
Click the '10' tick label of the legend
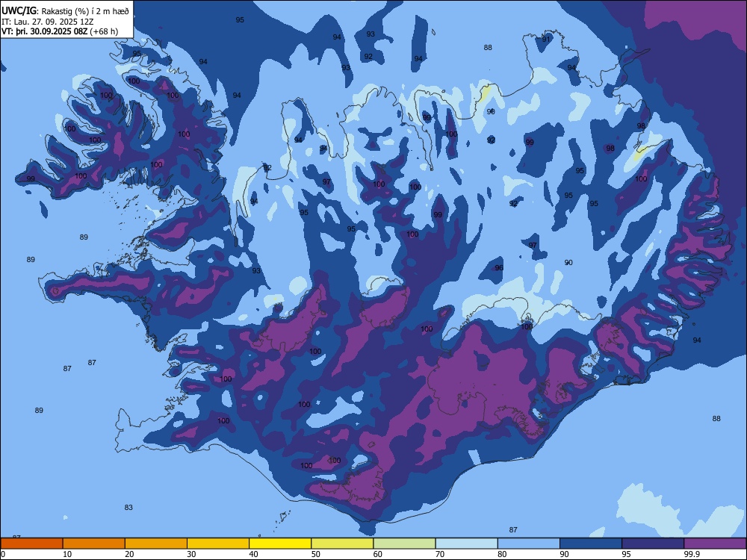(67, 554)
